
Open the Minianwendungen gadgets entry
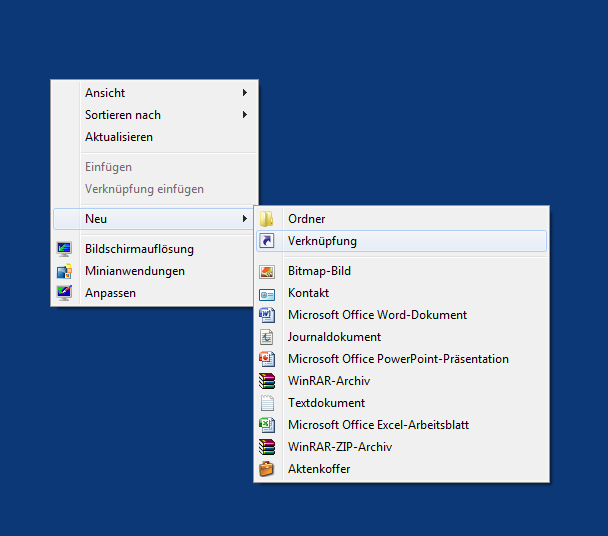coord(134,271)
